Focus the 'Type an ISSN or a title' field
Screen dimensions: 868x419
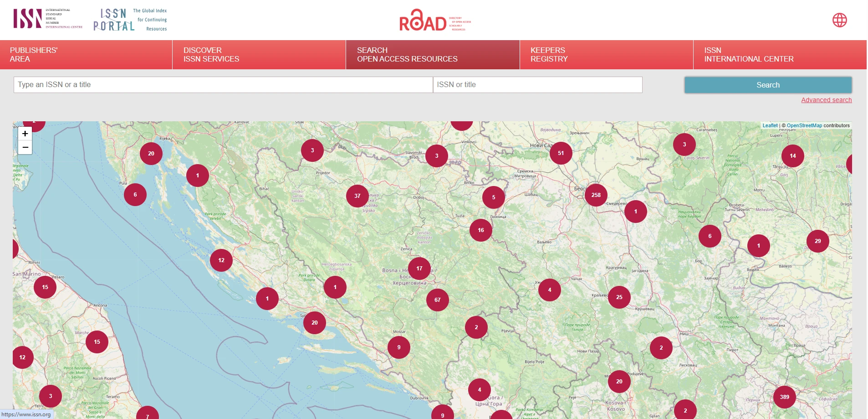click(223, 85)
